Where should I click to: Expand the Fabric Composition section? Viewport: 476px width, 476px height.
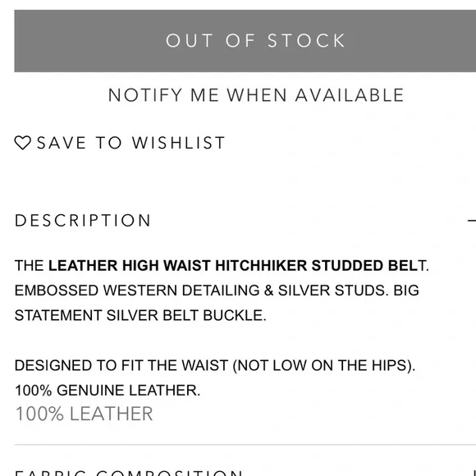pos(128,473)
